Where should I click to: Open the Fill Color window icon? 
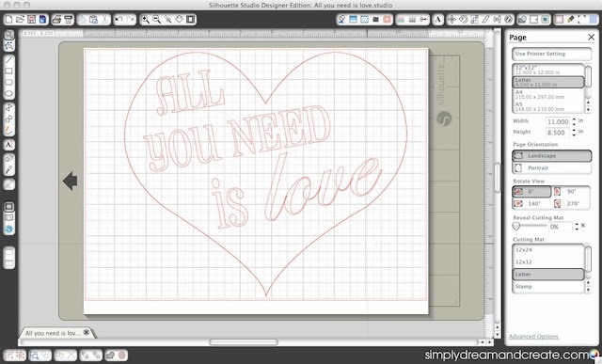pyautogui.click(x=341, y=19)
